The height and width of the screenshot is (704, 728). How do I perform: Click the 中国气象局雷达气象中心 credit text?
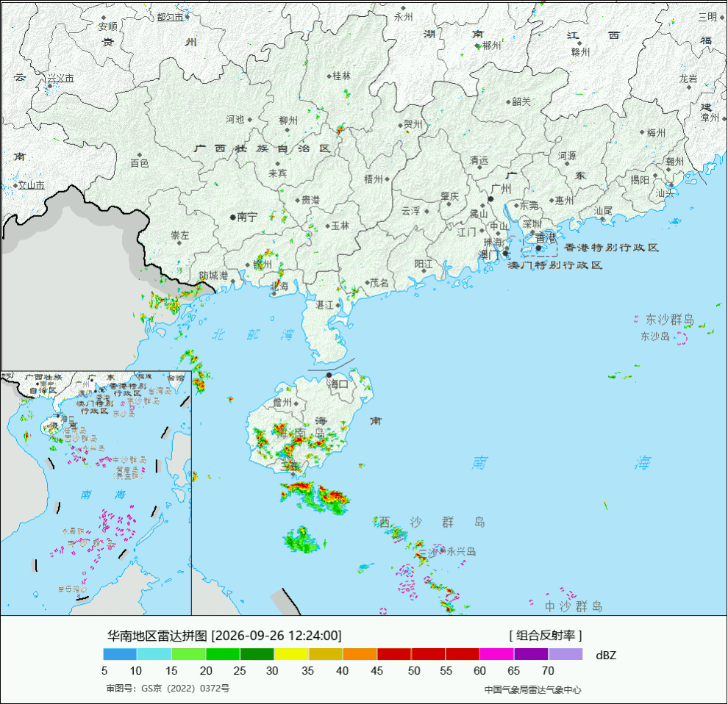(x=532, y=690)
